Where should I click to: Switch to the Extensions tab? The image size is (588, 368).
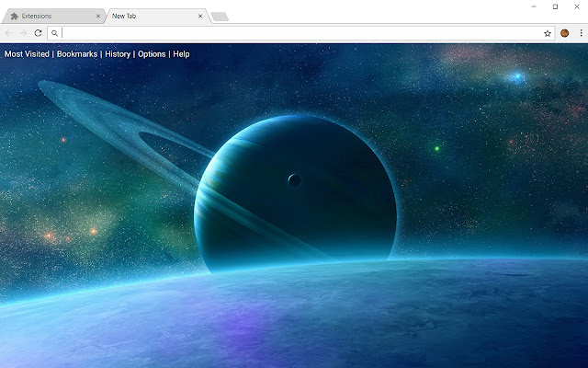[x=54, y=17]
